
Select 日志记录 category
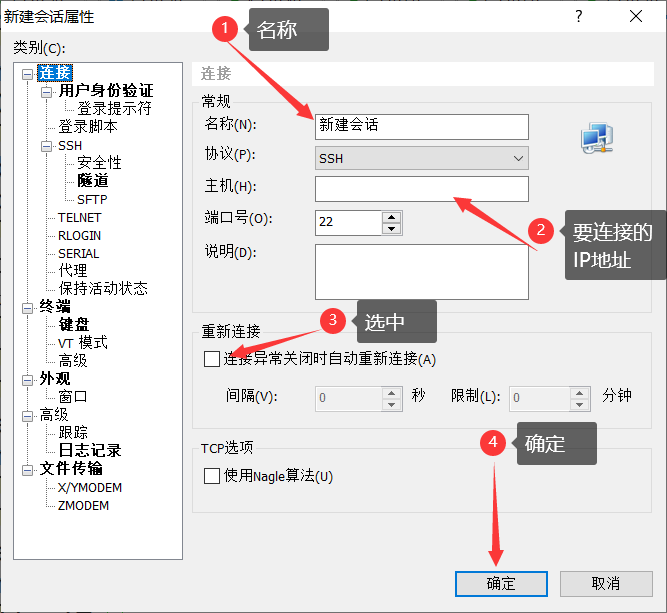click(90, 450)
